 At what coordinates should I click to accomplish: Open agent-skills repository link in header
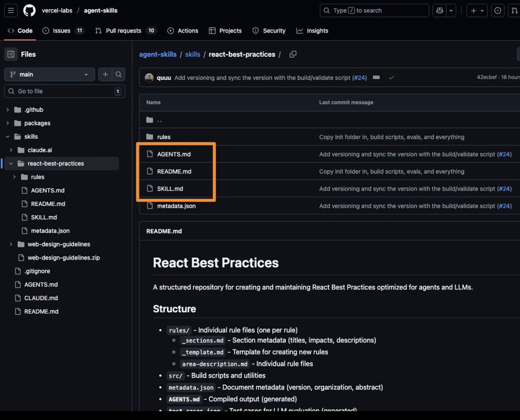[101, 10]
